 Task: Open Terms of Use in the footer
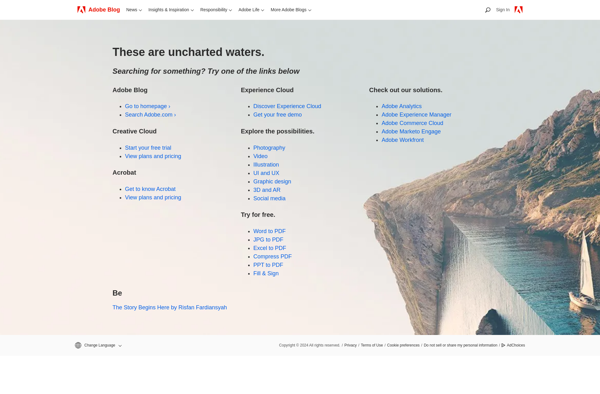point(372,345)
